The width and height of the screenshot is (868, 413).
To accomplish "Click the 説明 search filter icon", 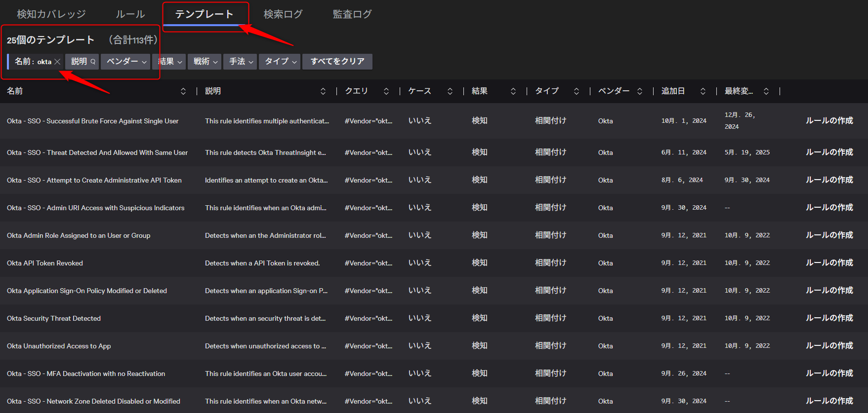I will coord(93,62).
